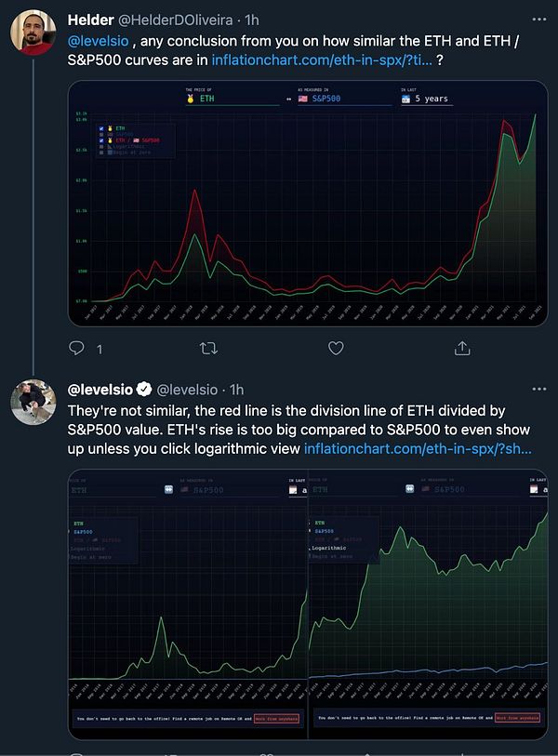Open the inflationchart.com link in @levelsio's tweet
Viewport: 558px width, 756px height.
click(418, 448)
